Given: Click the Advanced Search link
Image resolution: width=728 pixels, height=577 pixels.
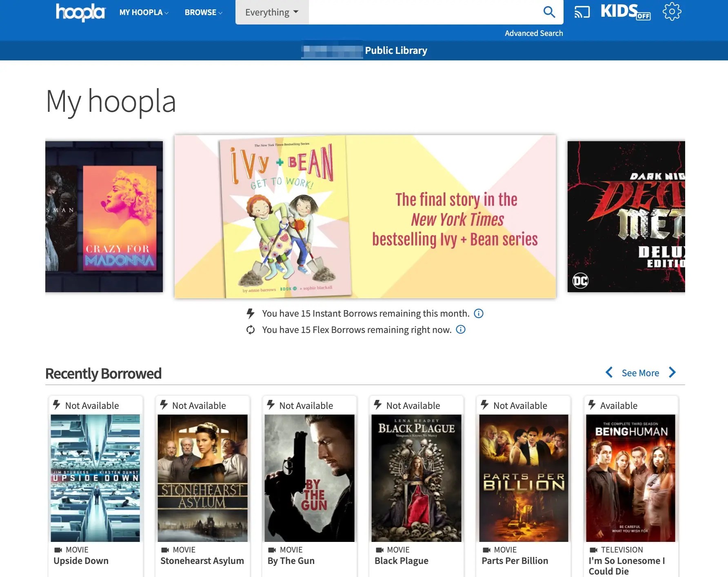Looking at the screenshot, I should [x=534, y=33].
